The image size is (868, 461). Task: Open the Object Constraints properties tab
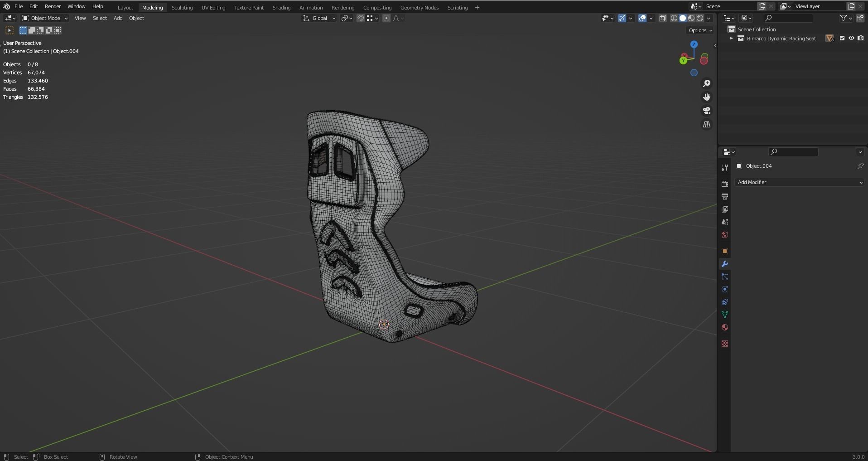click(725, 302)
